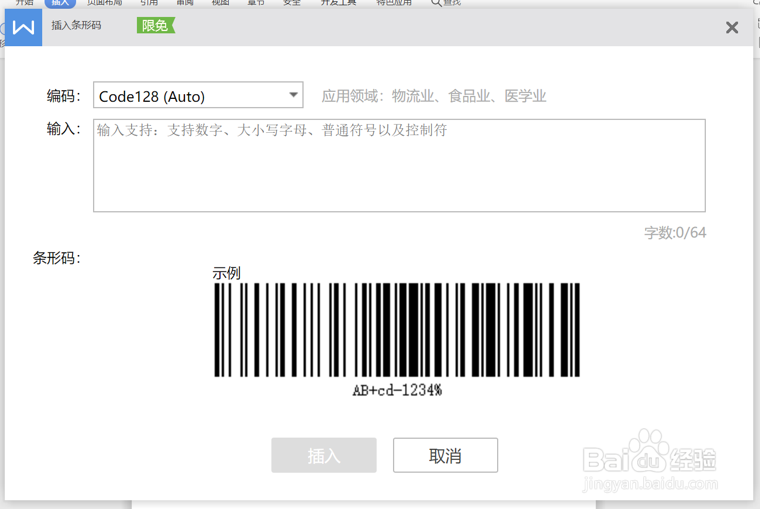The image size is (760, 510).
Task: Click the 字数:0/64 character counter
Action: coord(675,233)
